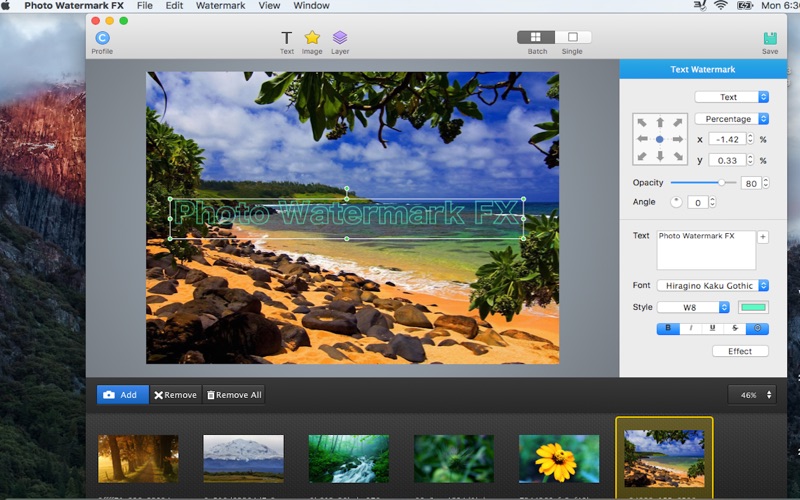The height and width of the screenshot is (500, 800).
Task: Align watermark to top-left arrow
Action: 642,122
